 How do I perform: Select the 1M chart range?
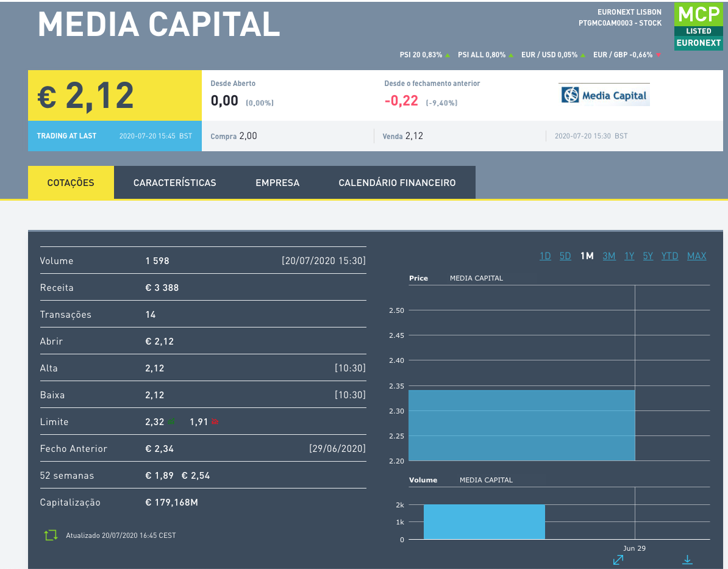(587, 256)
